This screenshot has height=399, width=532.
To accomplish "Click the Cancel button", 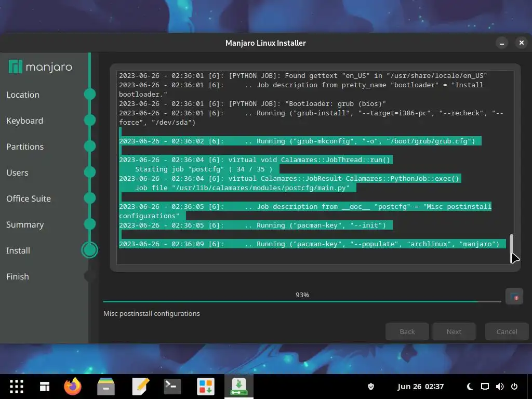I will pos(507,331).
